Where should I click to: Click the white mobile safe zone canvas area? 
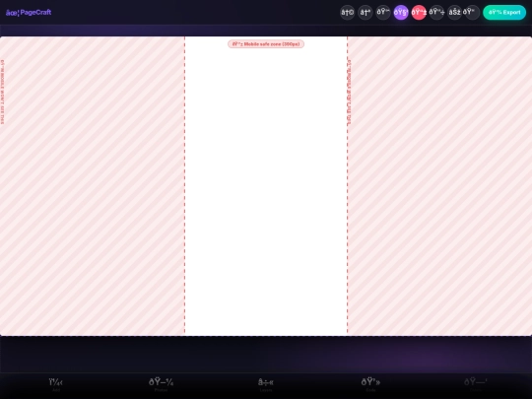pyautogui.click(x=266, y=186)
